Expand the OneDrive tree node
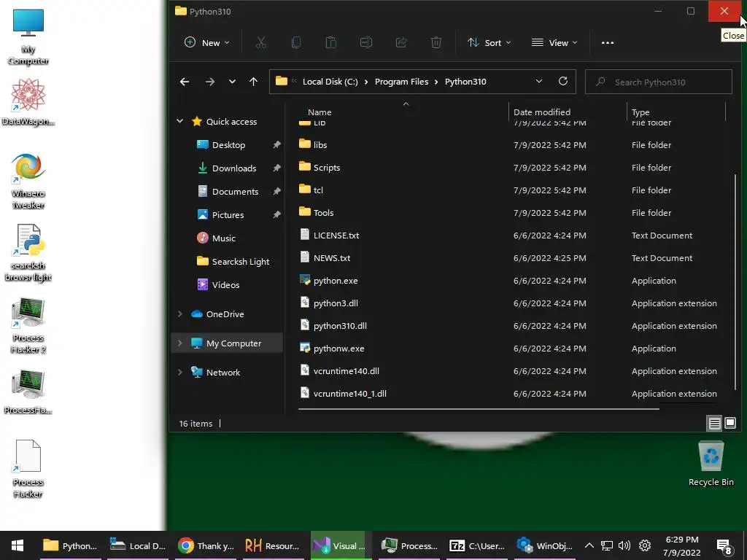The image size is (747, 560). [179, 314]
